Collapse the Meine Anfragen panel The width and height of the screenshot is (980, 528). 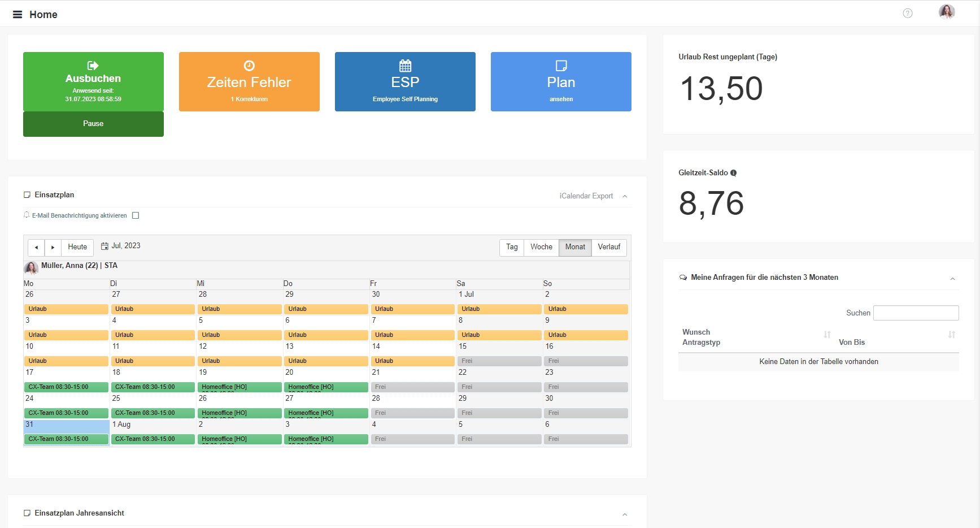point(952,279)
